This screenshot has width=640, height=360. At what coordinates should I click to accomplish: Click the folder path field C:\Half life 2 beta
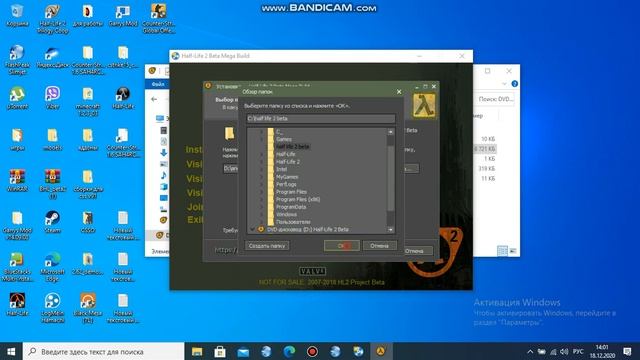(x=321, y=118)
